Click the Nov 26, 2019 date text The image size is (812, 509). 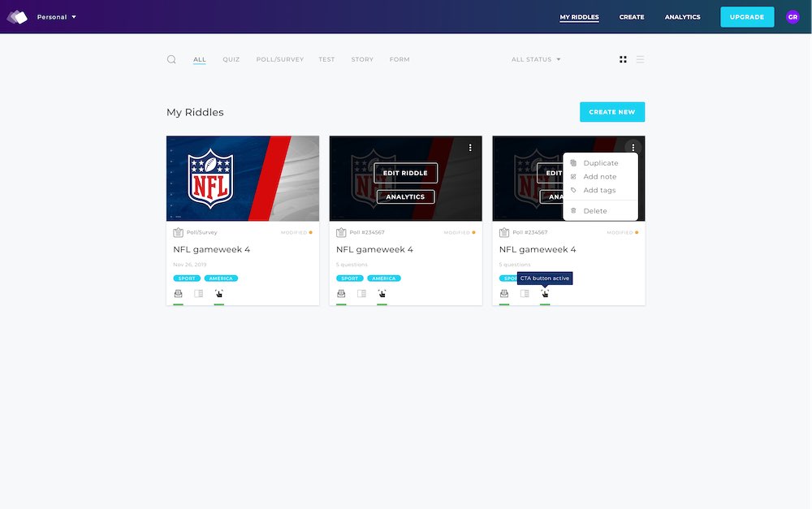(189, 265)
